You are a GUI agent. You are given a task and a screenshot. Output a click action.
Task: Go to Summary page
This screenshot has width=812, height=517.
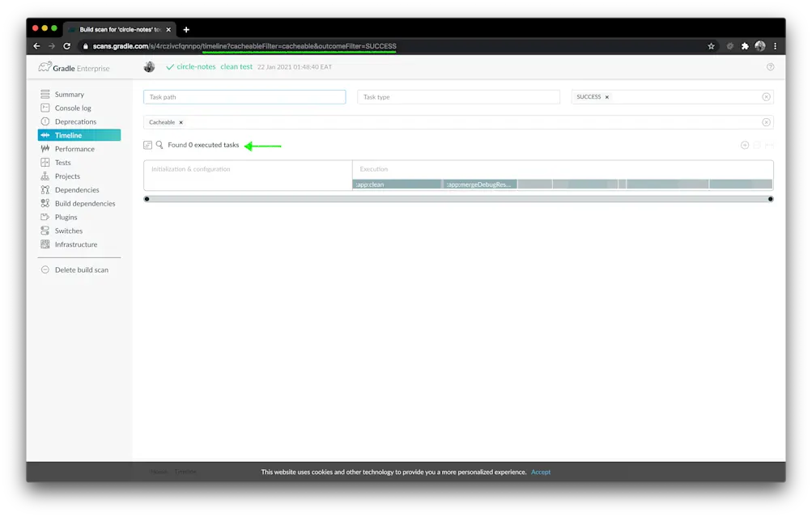point(70,94)
